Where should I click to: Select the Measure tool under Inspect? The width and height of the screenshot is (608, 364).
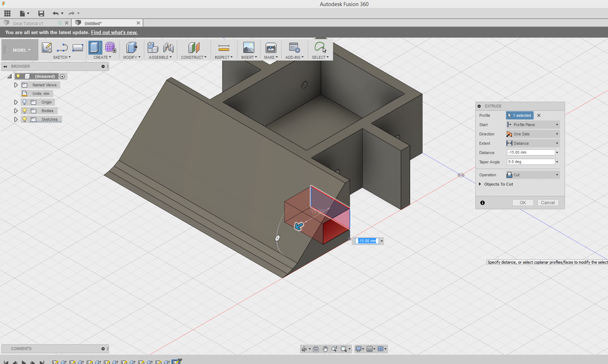(x=224, y=48)
